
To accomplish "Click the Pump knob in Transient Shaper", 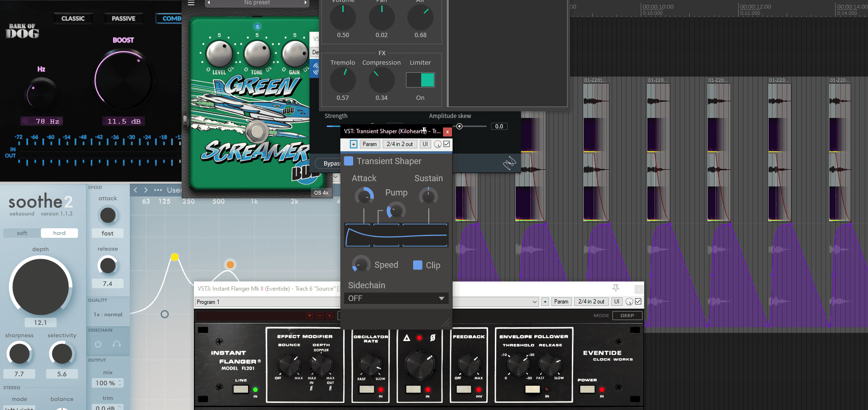I will (x=395, y=210).
